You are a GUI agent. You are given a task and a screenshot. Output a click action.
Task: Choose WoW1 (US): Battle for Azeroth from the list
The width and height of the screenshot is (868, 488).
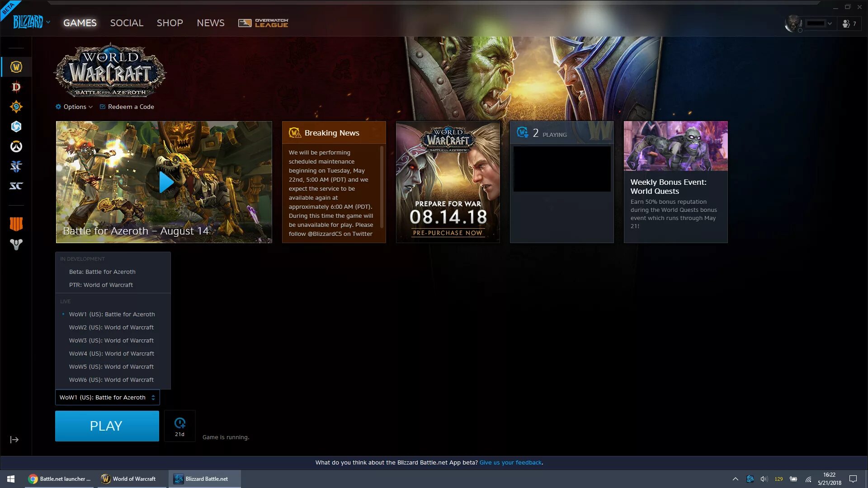(113, 314)
